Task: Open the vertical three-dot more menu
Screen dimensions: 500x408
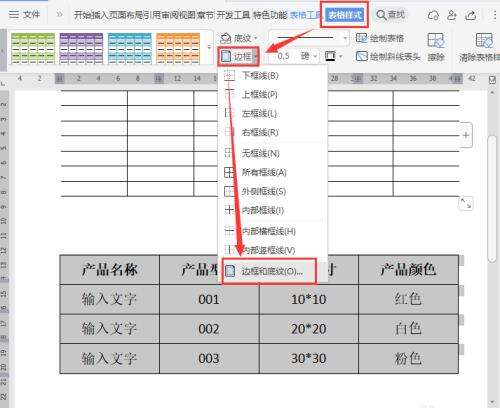Action: pyautogui.click(x=494, y=15)
